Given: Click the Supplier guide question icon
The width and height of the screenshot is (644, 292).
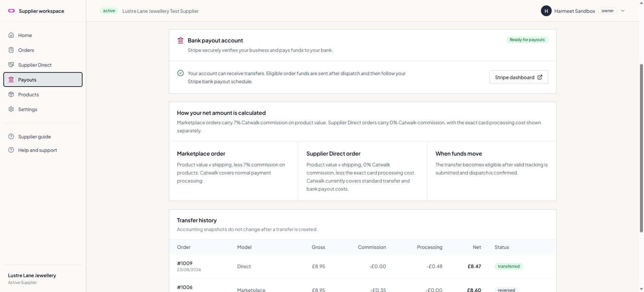Looking at the screenshot, I should pyautogui.click(x=11, y=136).
